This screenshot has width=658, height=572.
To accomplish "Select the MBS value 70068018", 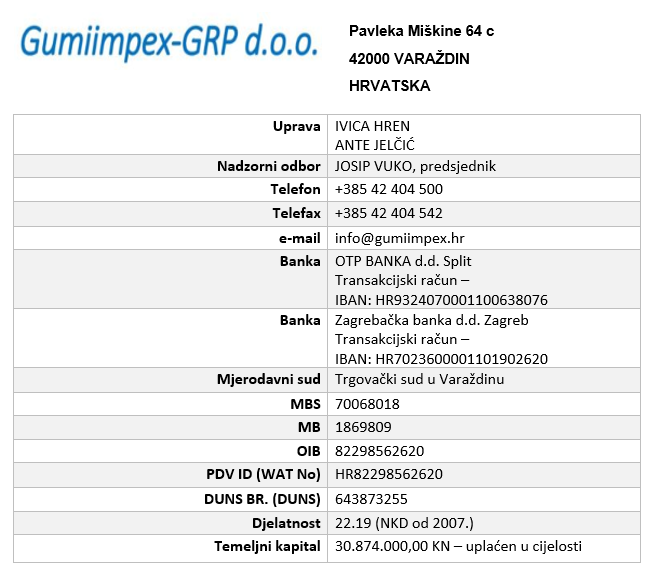I will click(x=367, y=404).
